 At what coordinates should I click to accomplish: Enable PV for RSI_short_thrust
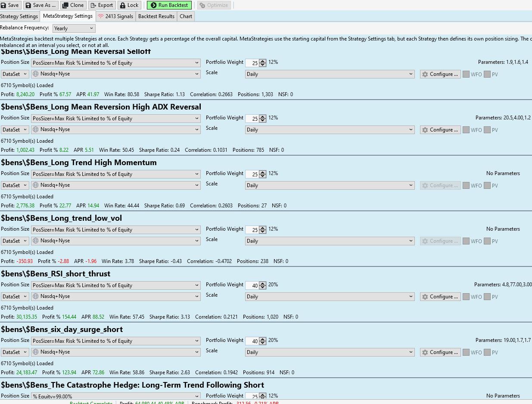click(487, 297)
